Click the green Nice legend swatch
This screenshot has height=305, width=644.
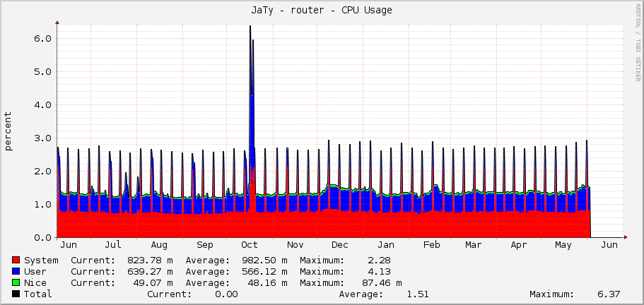(16, 282)
